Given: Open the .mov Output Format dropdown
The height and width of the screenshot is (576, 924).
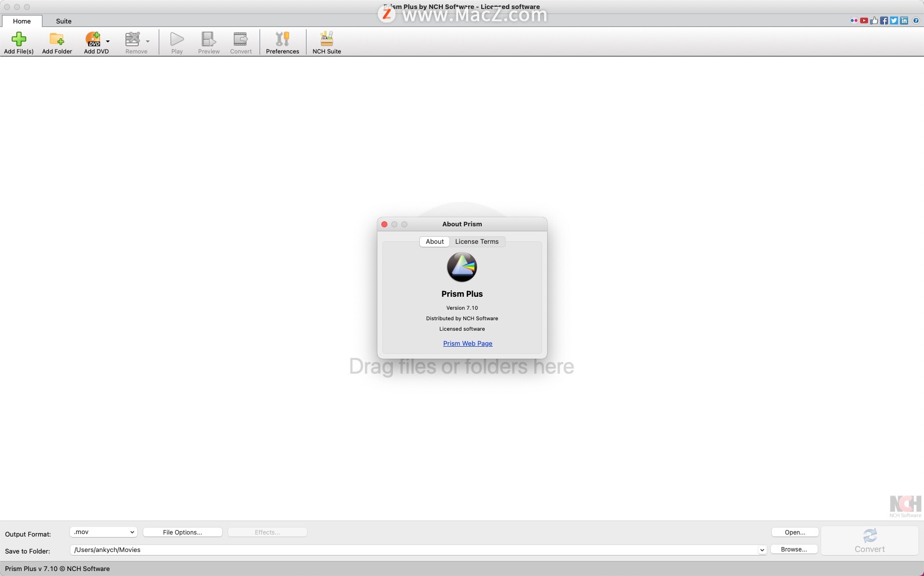Looking at the screenshot, I should point(103,532).
